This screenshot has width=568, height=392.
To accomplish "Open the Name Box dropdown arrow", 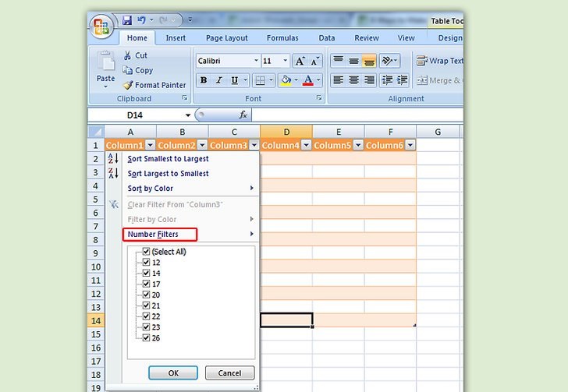I will 187,115.
